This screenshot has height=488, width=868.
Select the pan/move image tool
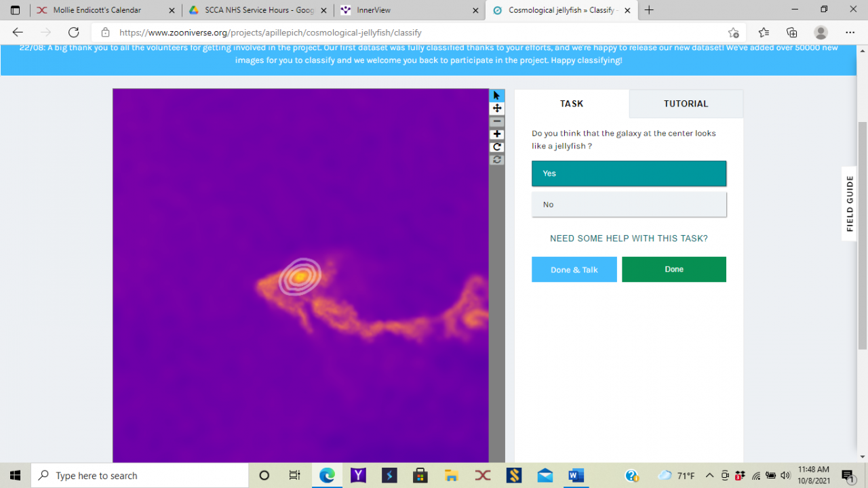pyautogui.click(x=497, y=108)
